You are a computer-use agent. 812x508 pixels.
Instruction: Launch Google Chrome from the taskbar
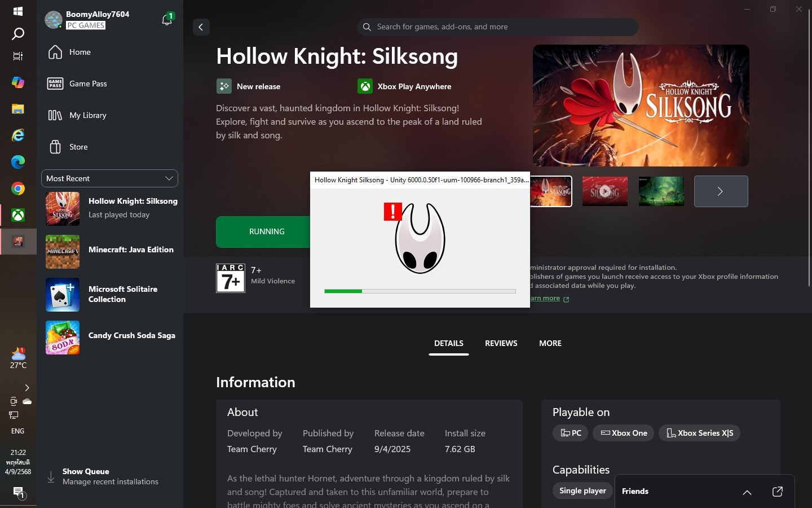pos(18,189)
